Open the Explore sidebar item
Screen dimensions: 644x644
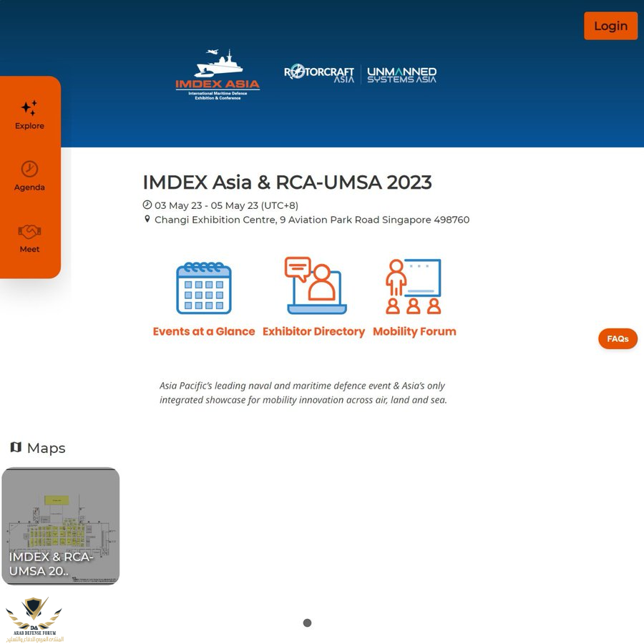pos(29,115)
